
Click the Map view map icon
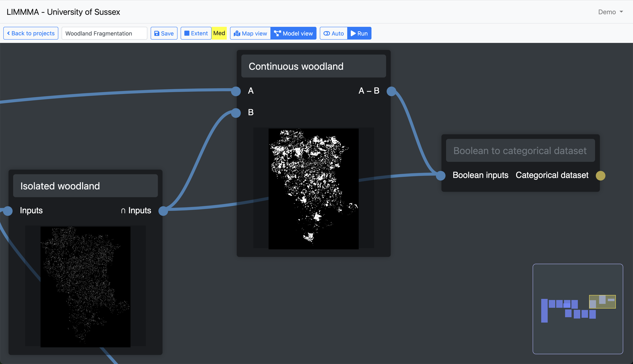click(237, 33)
